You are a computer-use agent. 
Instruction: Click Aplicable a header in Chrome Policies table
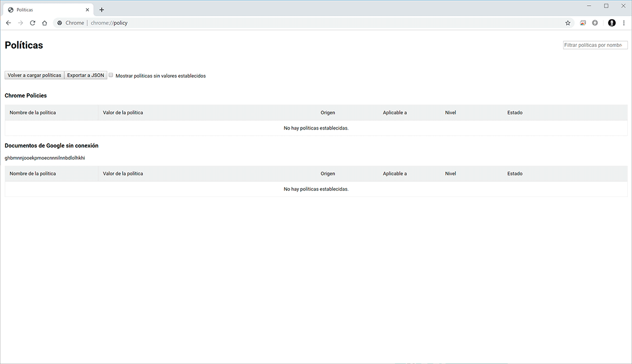tap(395, 113)
